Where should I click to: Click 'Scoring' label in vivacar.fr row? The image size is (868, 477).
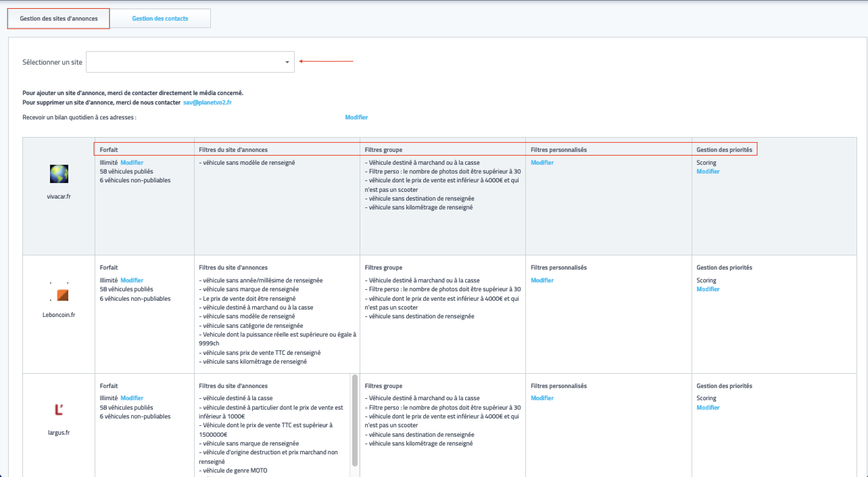click(706, 163)
